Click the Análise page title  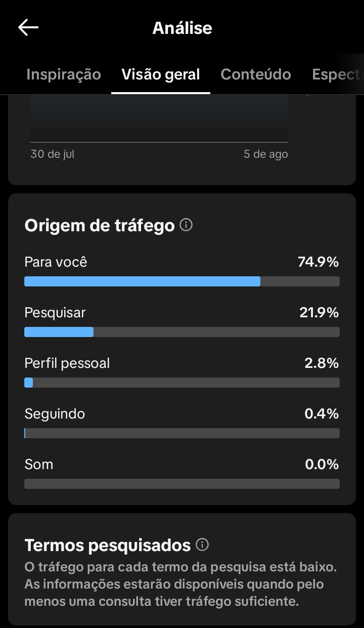(182, 28)
